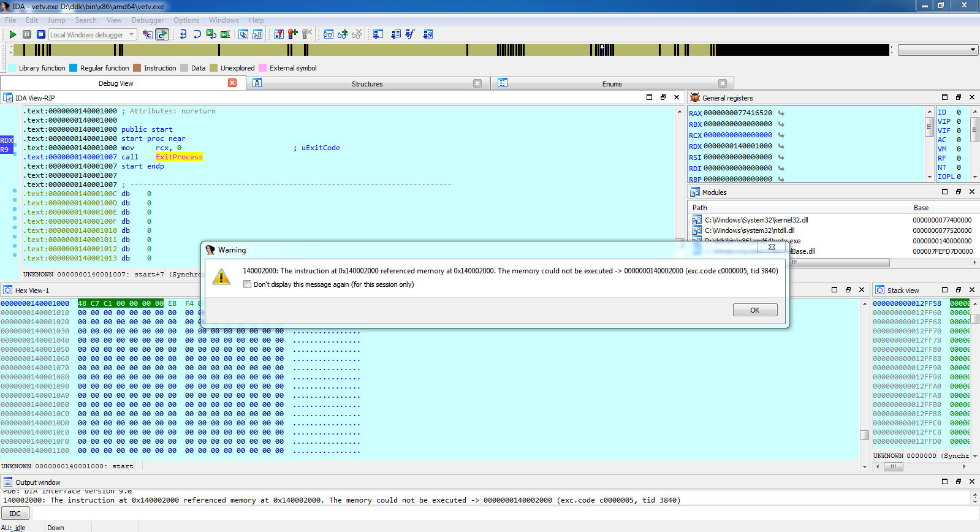The height and width of the screenshot is (532, 980).
Task: Open the empty combo box right of navigation band
Action: [x=972, y=50]
